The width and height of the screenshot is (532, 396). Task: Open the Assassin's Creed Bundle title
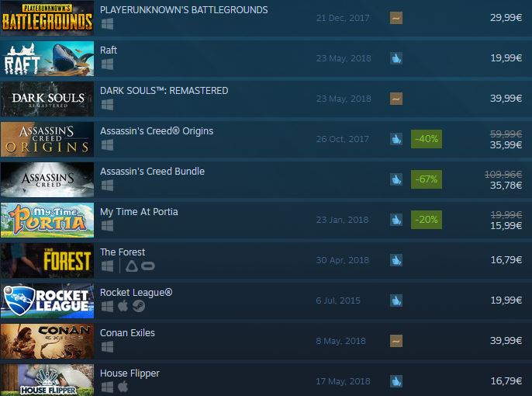click(x=152, y=172)
